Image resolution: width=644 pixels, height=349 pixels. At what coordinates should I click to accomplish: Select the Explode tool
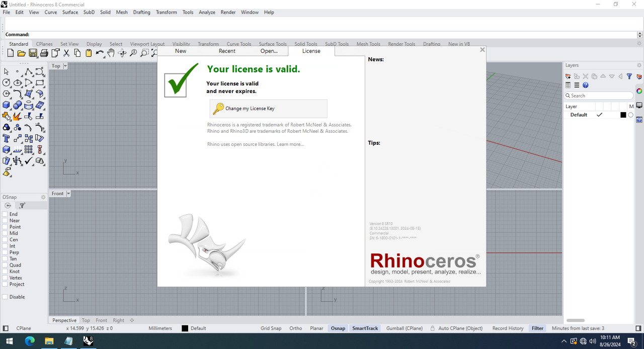pyautogui.click(x=18, y=116)
